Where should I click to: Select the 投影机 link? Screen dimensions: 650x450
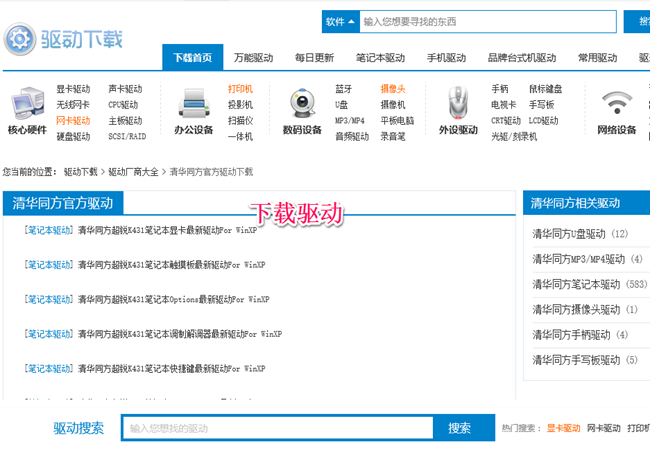(240, 105)
